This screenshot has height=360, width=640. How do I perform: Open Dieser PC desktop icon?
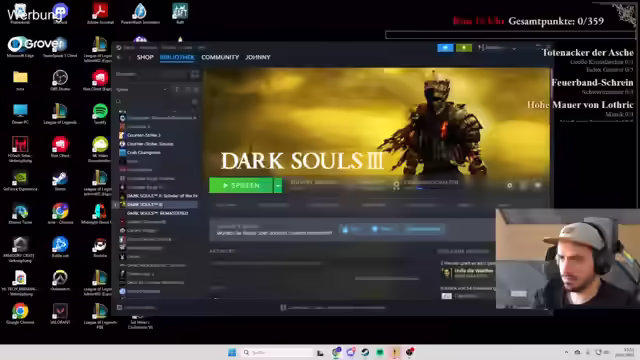click(x=20, y=113)
